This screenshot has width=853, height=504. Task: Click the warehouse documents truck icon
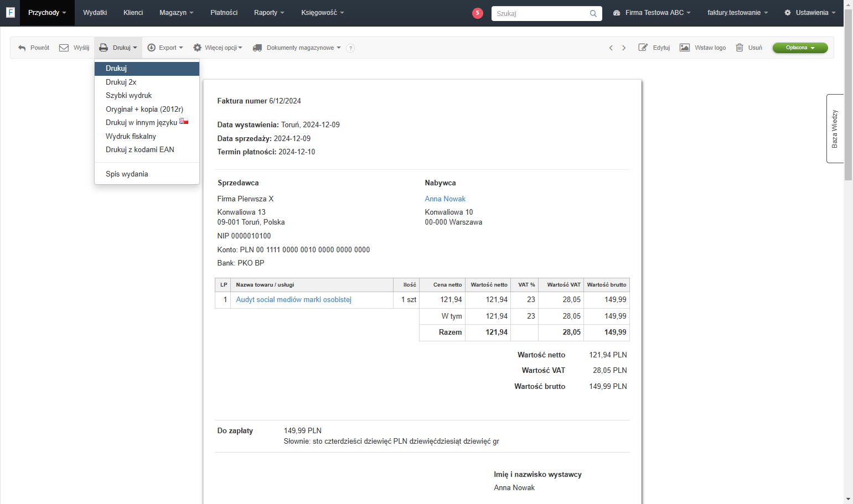257,48
